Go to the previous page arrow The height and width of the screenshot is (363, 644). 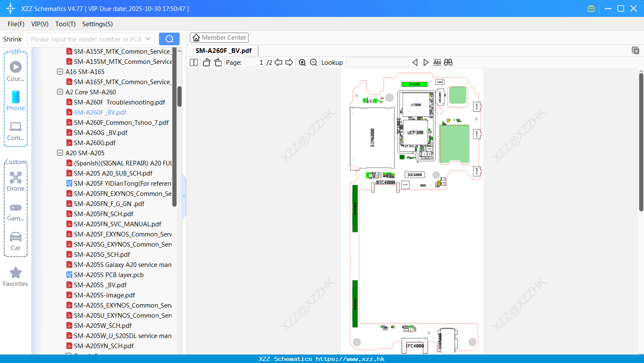[x=278, y=63]
